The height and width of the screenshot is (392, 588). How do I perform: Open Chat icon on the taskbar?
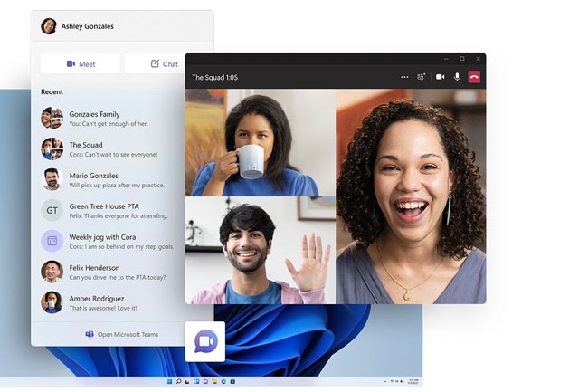click(x=205, y=381)
